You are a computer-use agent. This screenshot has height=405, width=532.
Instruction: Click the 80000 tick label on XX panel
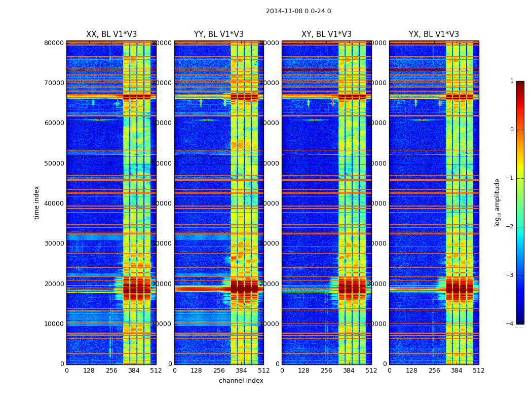coord(54,43)
